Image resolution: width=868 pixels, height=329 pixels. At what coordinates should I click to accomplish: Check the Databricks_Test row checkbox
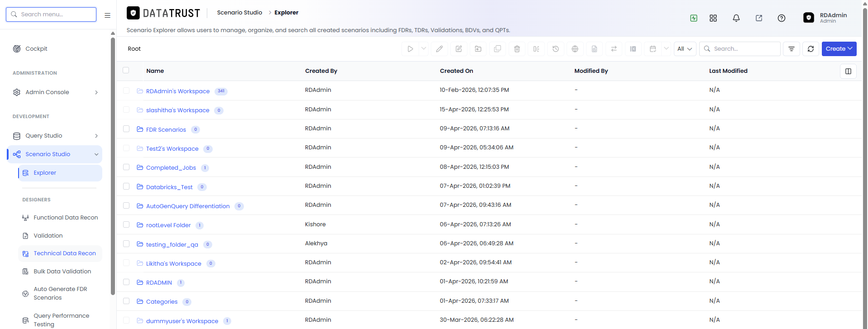(126, 186)
